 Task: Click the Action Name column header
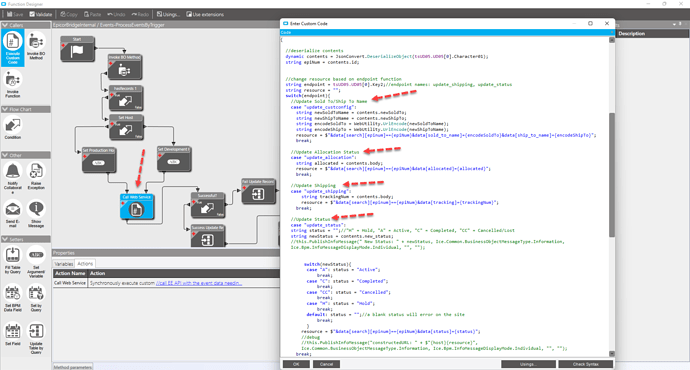click(x=70, y=273)
